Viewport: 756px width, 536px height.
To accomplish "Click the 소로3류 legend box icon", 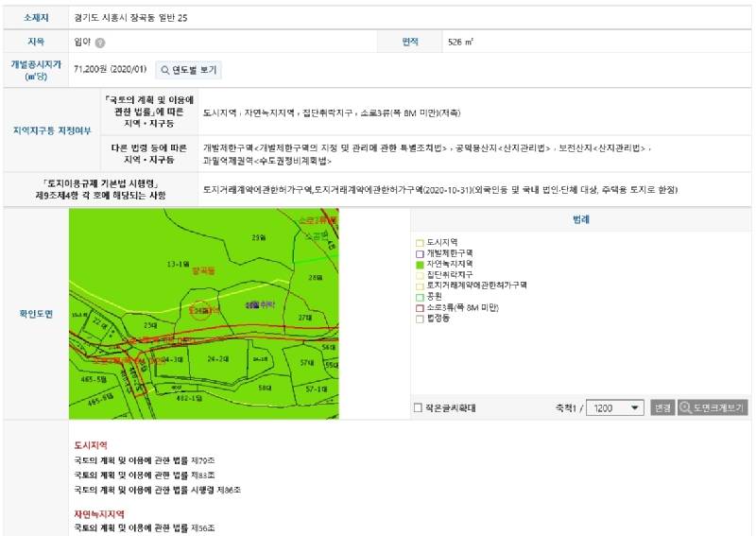I will click(x=420, y=308).
